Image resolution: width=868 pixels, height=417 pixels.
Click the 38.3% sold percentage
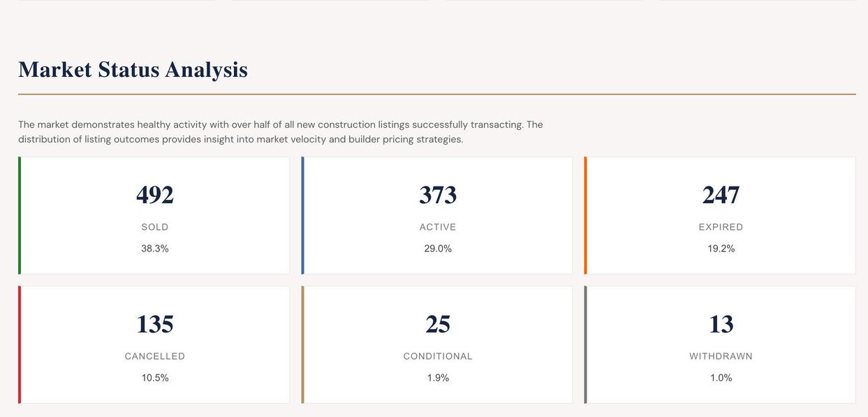pos(155,249)
